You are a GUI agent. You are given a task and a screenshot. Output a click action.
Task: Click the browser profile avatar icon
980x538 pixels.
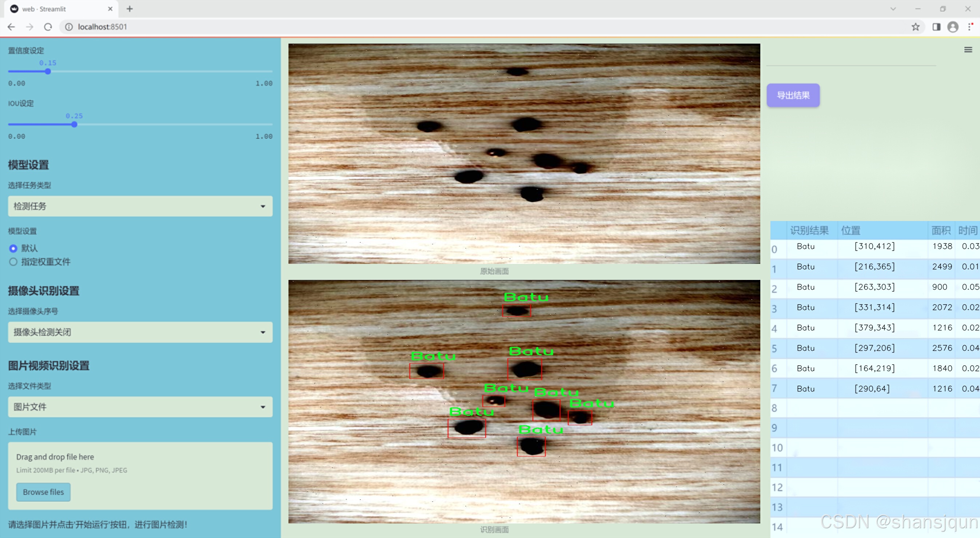tap(953, 27)
